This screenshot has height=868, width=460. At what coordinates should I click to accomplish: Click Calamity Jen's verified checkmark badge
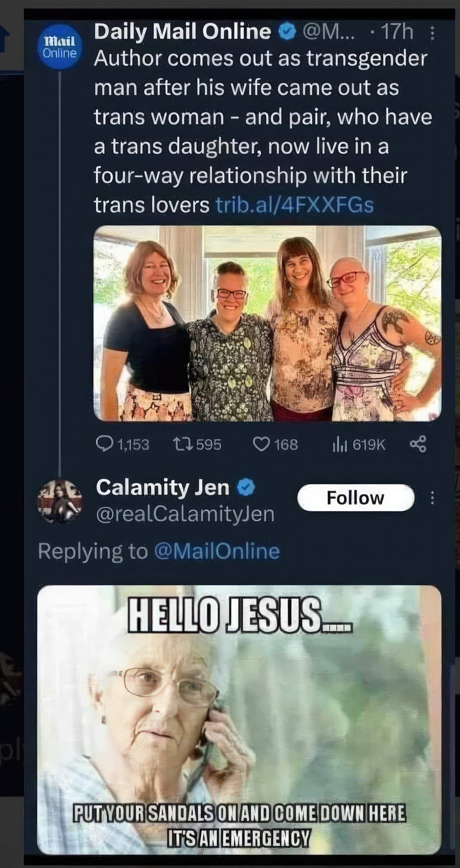coord(246,488)
